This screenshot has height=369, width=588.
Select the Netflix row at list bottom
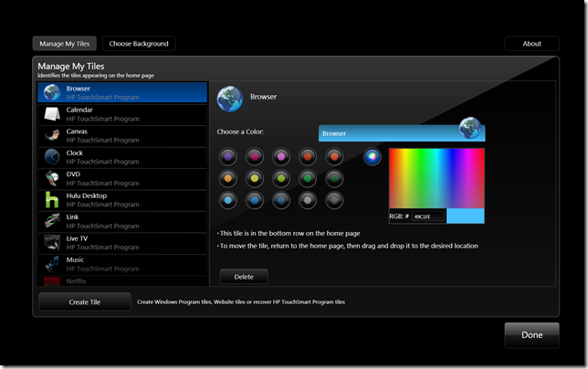[122, 281]
